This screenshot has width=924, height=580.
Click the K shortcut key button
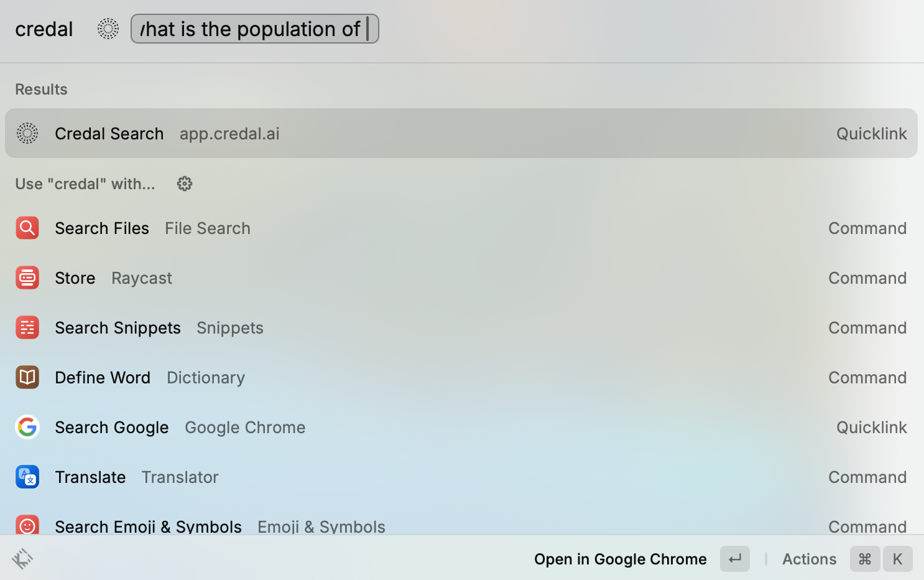pyautogui.click(x=897, y=559)
